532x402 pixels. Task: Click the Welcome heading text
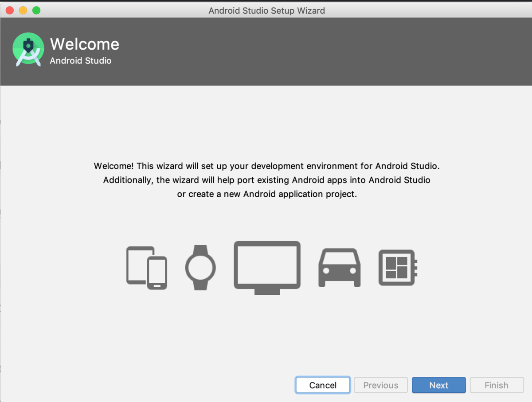click(85, 44)
